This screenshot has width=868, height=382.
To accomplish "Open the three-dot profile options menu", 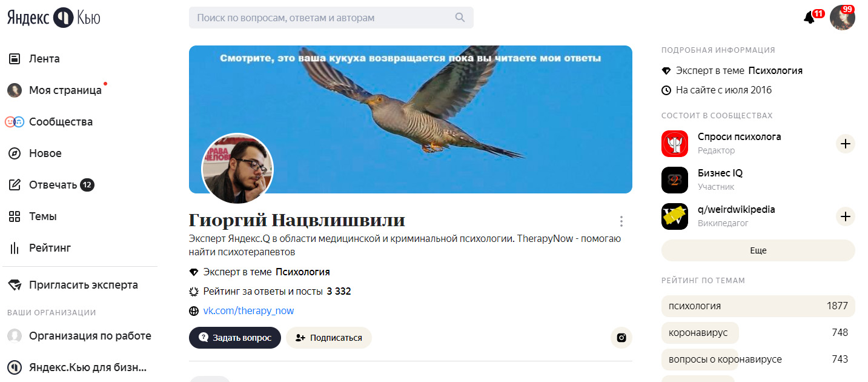I will point(621,221).
